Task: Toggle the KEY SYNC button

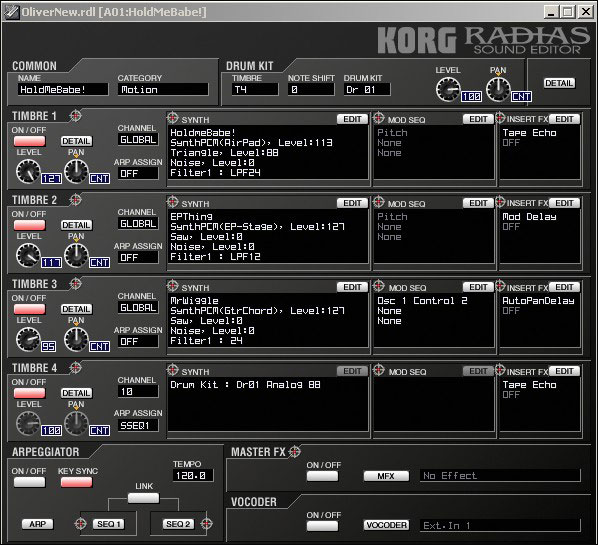Action: point(76,482)
